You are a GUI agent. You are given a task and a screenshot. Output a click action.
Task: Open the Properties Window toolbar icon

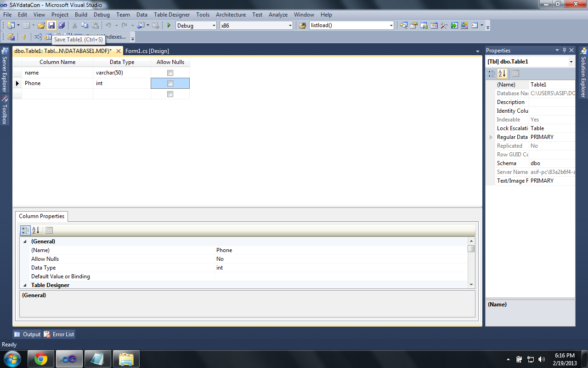coord(414,25)
